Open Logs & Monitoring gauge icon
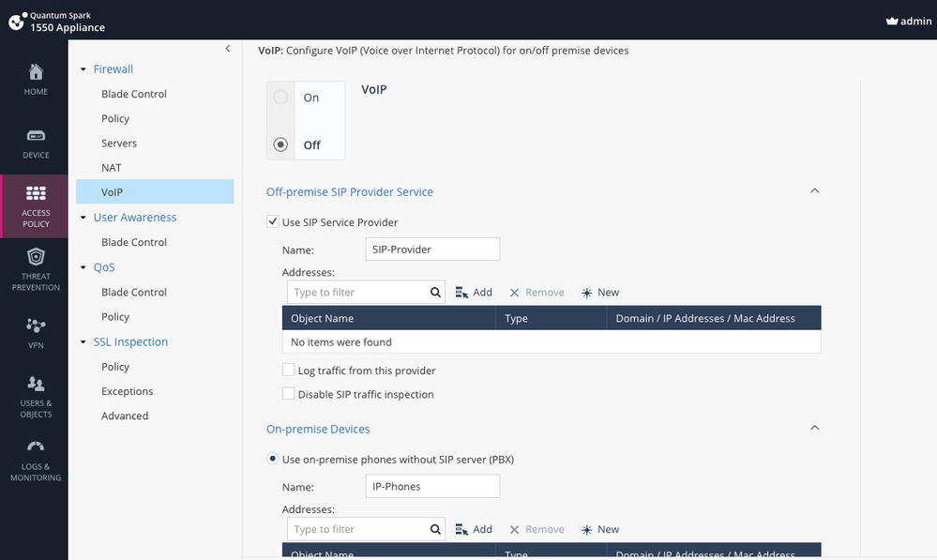 36,446
